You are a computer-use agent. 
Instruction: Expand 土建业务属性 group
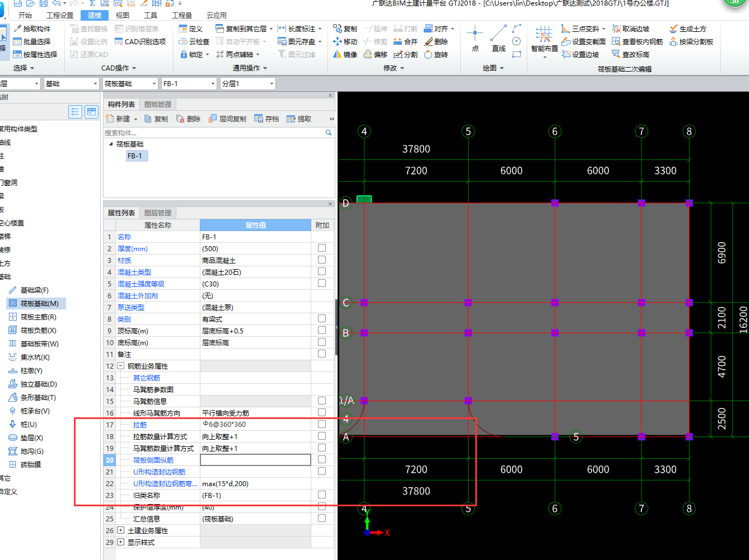pos(120,530)
